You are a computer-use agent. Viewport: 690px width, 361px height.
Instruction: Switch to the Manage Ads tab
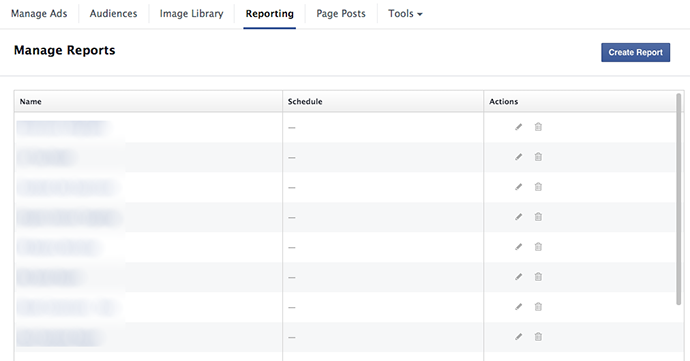click(39, 14)
